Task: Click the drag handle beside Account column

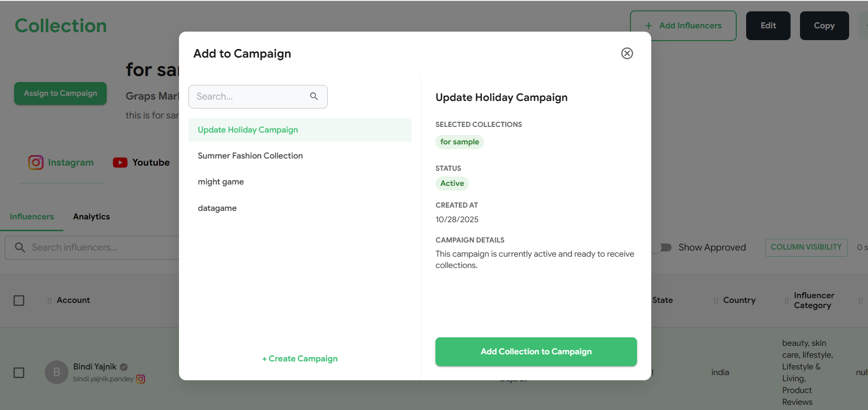Action: pyautogui.click(x=50, y=301)
